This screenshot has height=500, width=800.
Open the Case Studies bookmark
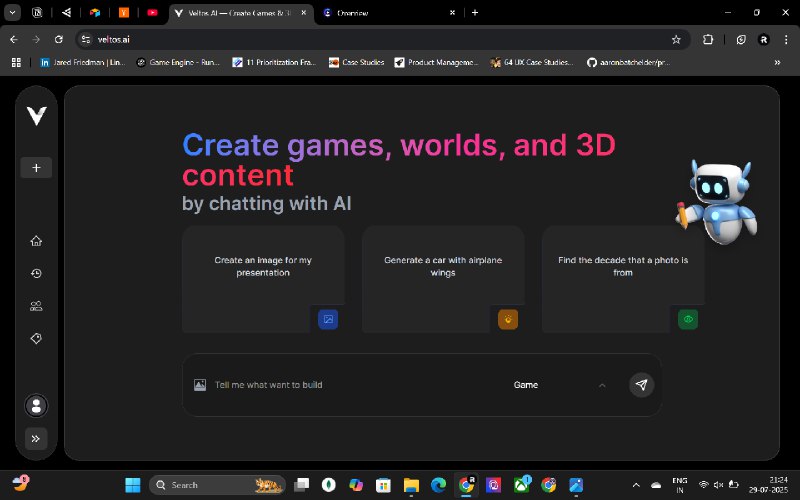pos(355,62)
